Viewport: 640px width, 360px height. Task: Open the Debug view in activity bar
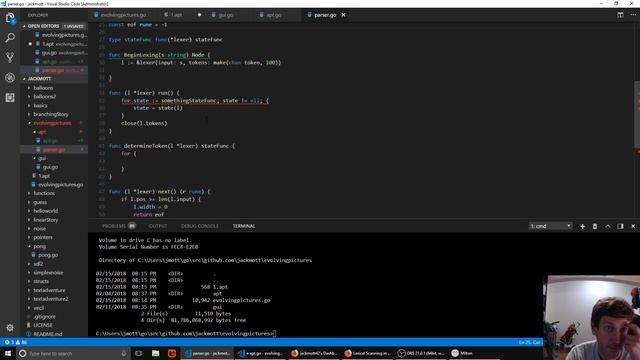10,78
